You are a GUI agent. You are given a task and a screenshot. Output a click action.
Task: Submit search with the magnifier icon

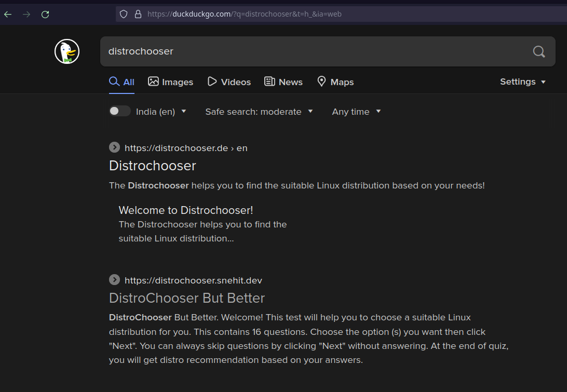[539, 52]
